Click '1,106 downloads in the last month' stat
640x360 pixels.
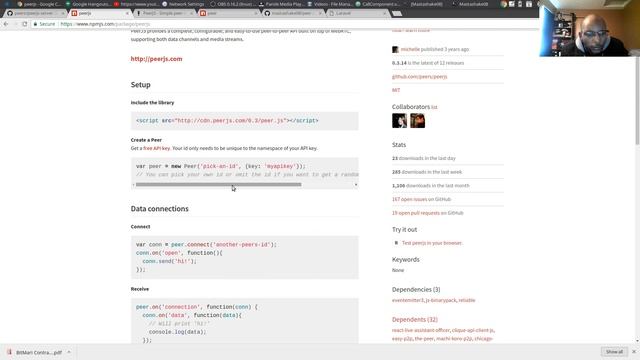431,186
